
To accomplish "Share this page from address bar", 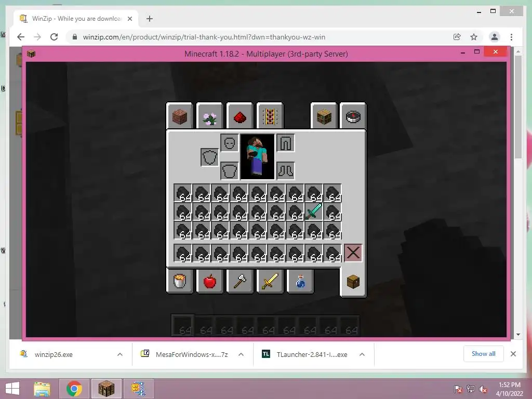I will [457, 37].
